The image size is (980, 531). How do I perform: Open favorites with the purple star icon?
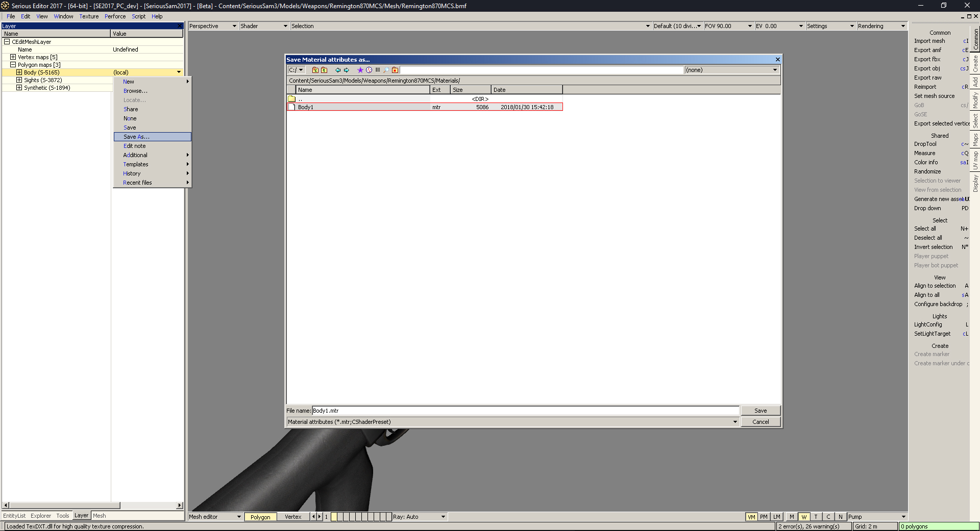point(360,70)
